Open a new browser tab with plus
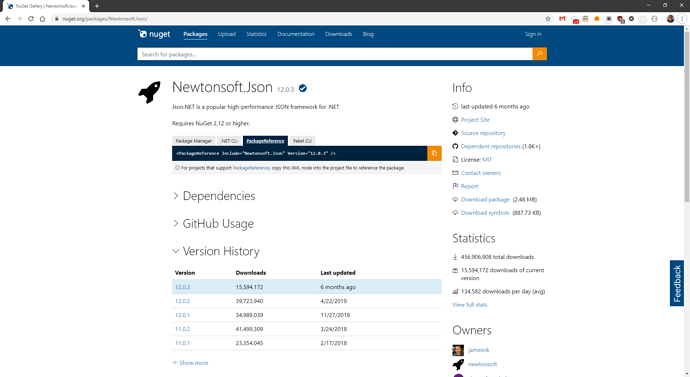Screen dimensions: 690x377 pos(97,6)
